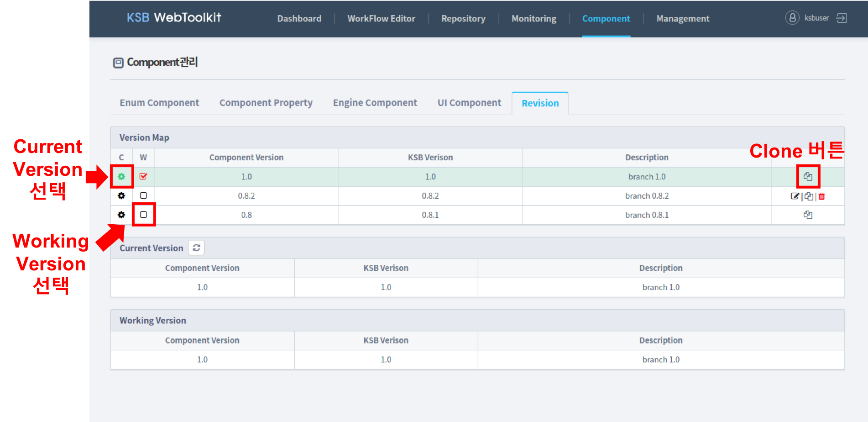Screen dimensions: 868x422
Task: Clone the branch 0.8.2 version
Action: click(809, 196)
